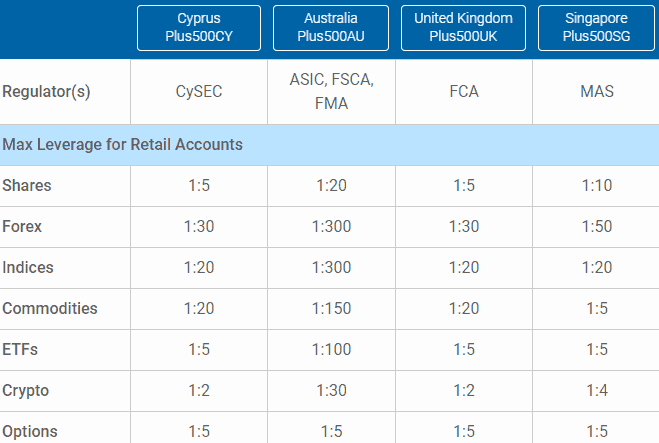Viewport: 659px width, 443px height.
Task: Select the Cyprus Plus500CY button
Action: coord(199,28)
